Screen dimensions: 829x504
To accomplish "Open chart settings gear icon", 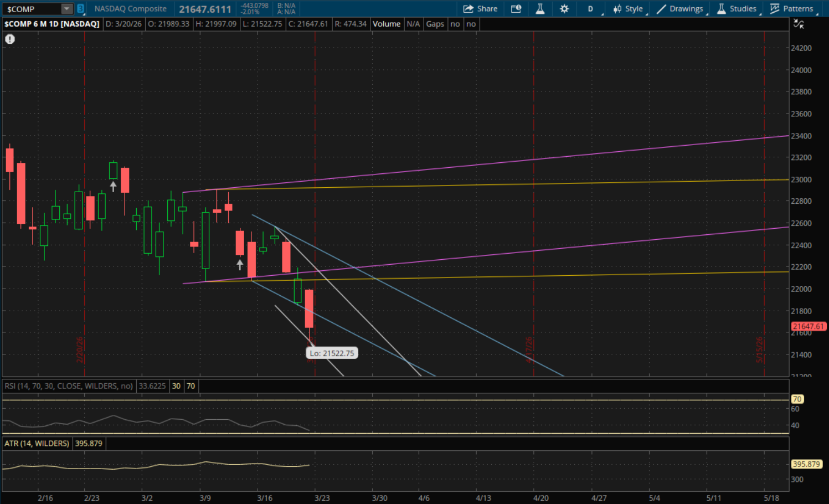I will [564, 9].
